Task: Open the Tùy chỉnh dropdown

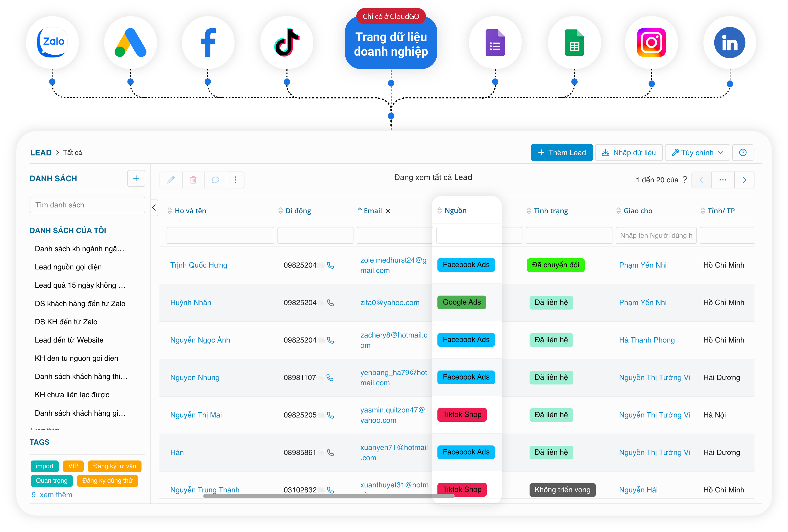Action: click(x=697, y=153)
